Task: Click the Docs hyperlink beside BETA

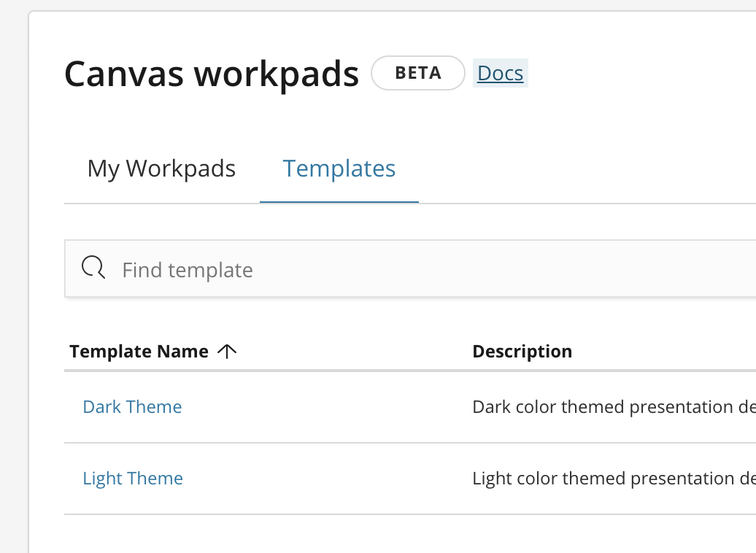Action: click(500, 73)
